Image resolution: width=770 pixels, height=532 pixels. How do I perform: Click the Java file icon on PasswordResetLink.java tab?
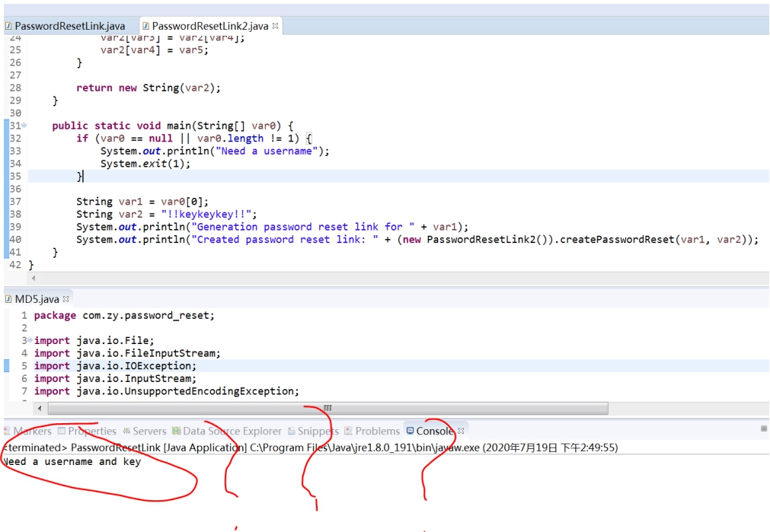click(x=8, y=26)
